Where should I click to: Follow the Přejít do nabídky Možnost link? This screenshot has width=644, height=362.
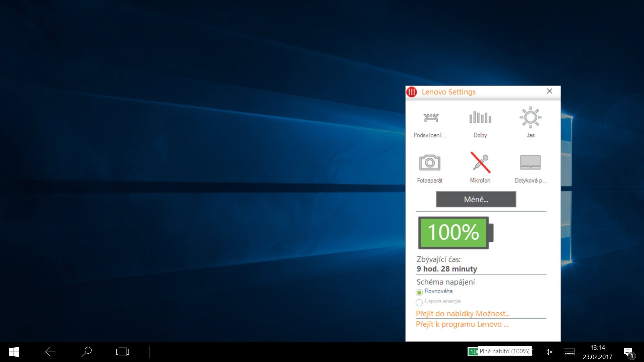click(x=463, y=314)
